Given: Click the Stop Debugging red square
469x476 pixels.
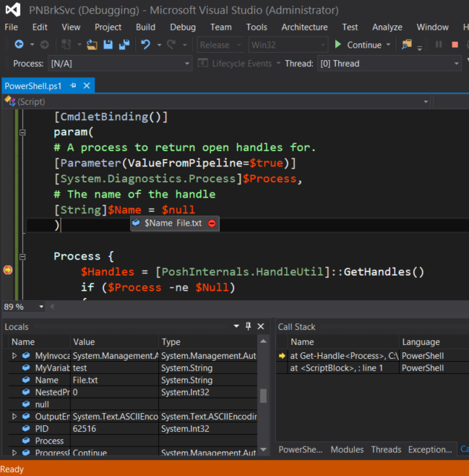Looking at the screenshot, I should pyautogui.click(x=455, y=45).
